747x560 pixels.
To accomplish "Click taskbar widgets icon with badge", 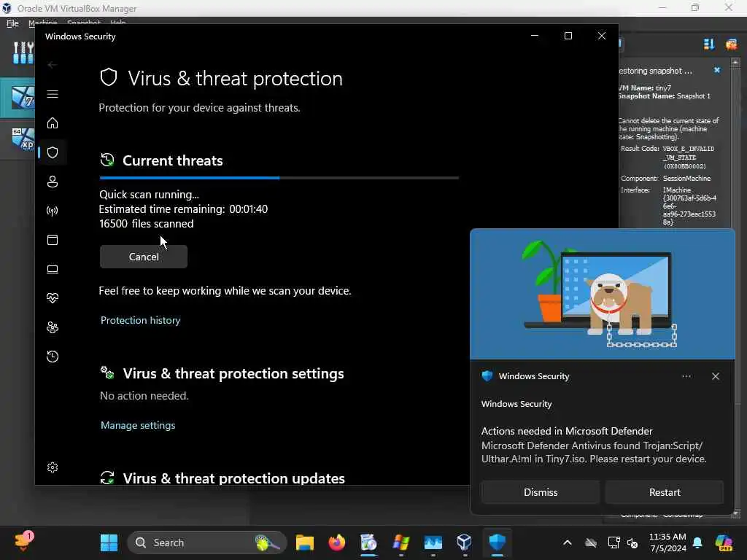I will (24, 542).
